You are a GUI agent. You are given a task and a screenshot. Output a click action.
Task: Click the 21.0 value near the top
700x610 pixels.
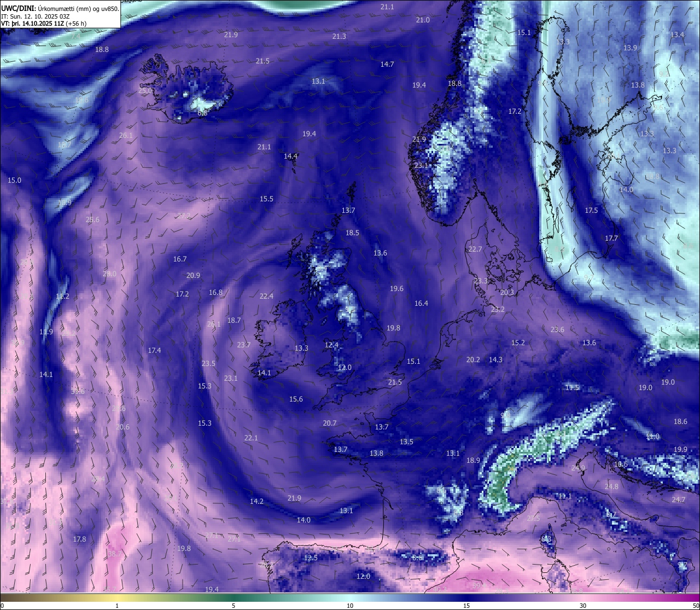(423, 20)
